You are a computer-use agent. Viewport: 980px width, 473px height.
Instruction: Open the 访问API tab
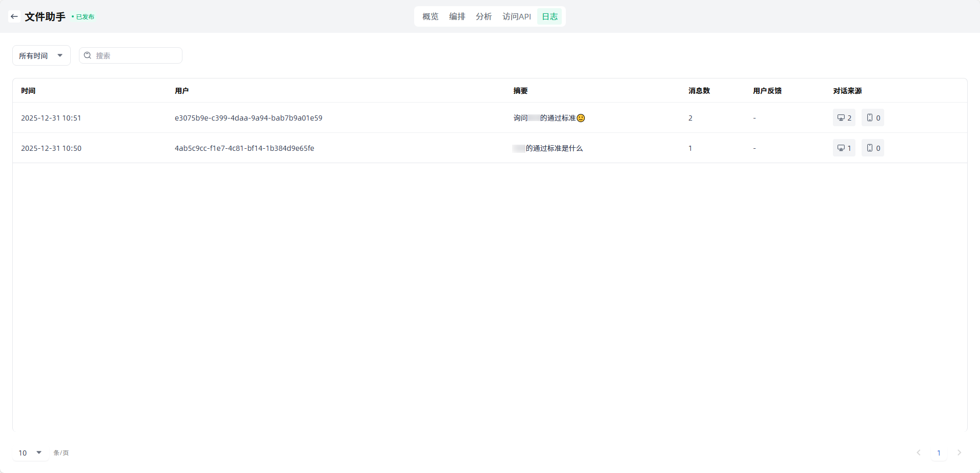pos(516,16)
